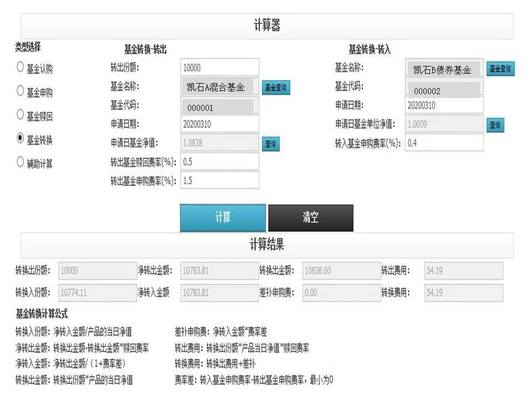532x399 pixels.
Task: Choose the 辅助计算 radio option
Action: (x=21, y=162)
